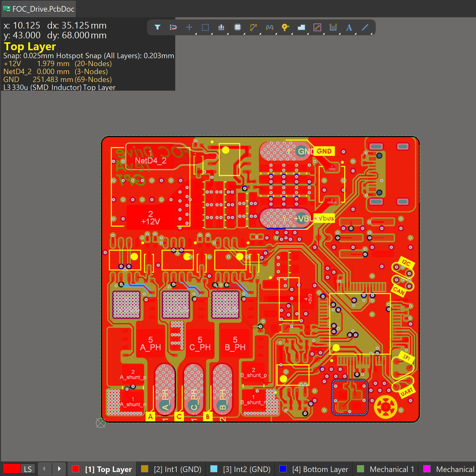Viewport: 476px width, 476px height.
Task: Choose the place text string A icon
Action: (349, 27)
